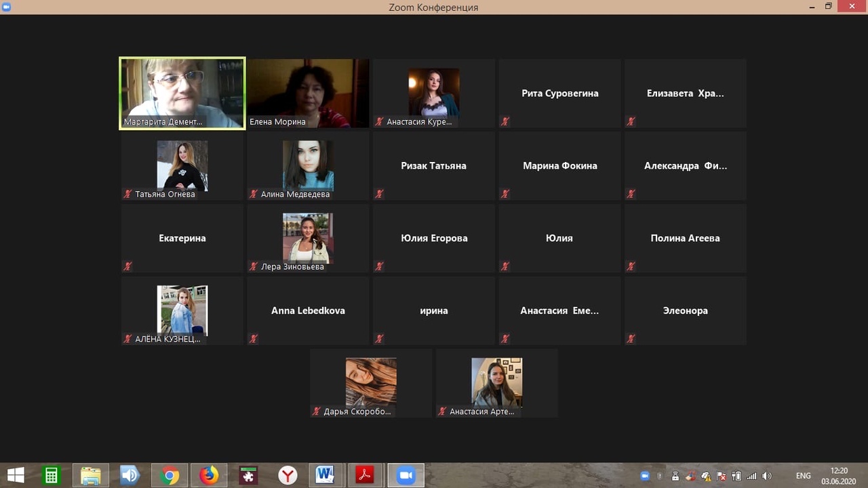Select Маргарита Демент… active video tile
This screenshot has width=868, height=488.
[182, 93]
